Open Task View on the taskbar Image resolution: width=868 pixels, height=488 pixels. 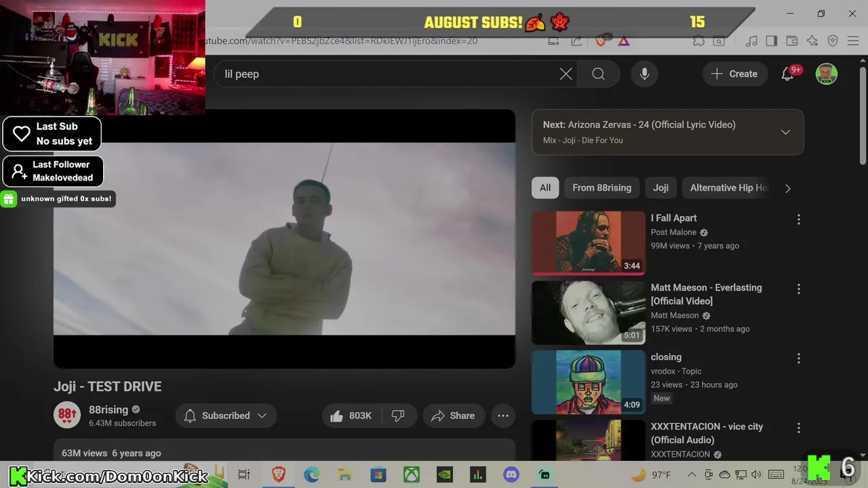point(244,474)
